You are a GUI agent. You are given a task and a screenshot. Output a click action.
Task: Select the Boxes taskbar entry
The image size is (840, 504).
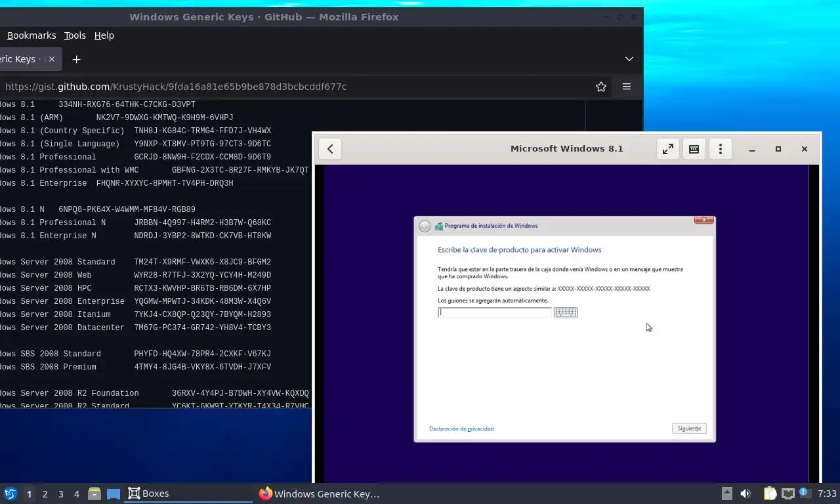(x=188, y=493)
